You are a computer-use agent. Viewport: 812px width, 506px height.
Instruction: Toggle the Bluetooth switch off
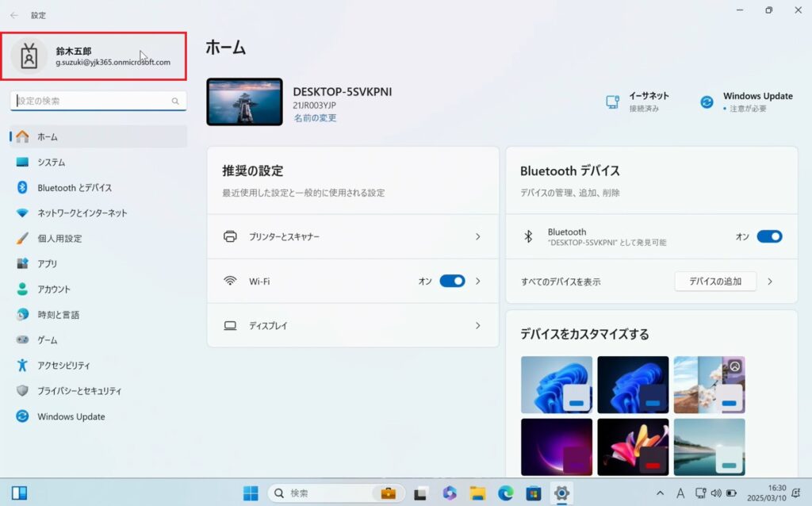(769, 236)
